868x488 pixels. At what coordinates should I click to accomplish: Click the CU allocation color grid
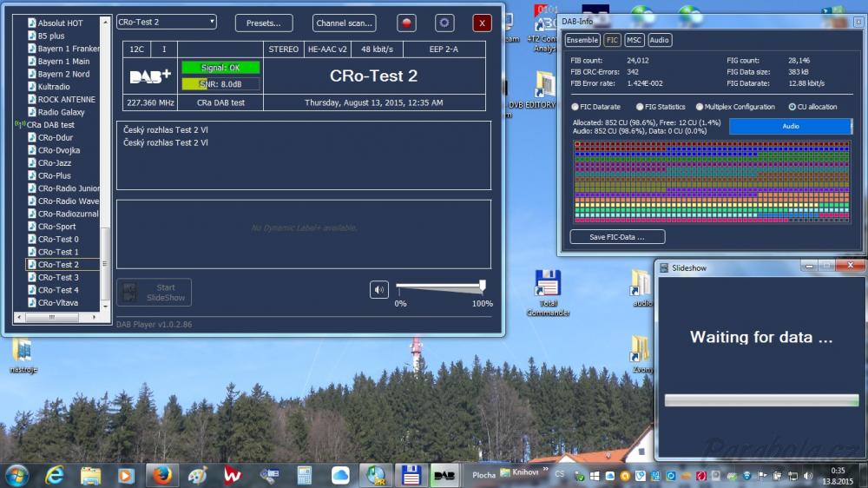tap(712, 181)
